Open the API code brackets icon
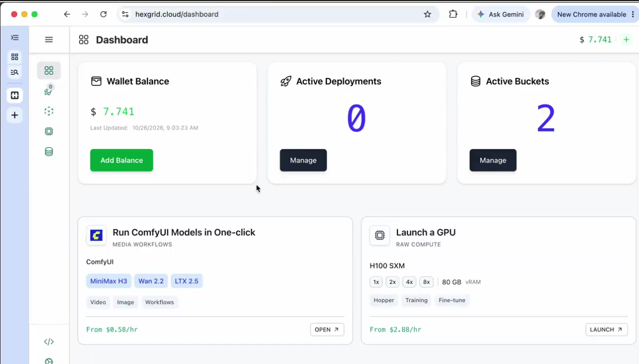Viewport: 639px width, 364px height. pos(49,342)
